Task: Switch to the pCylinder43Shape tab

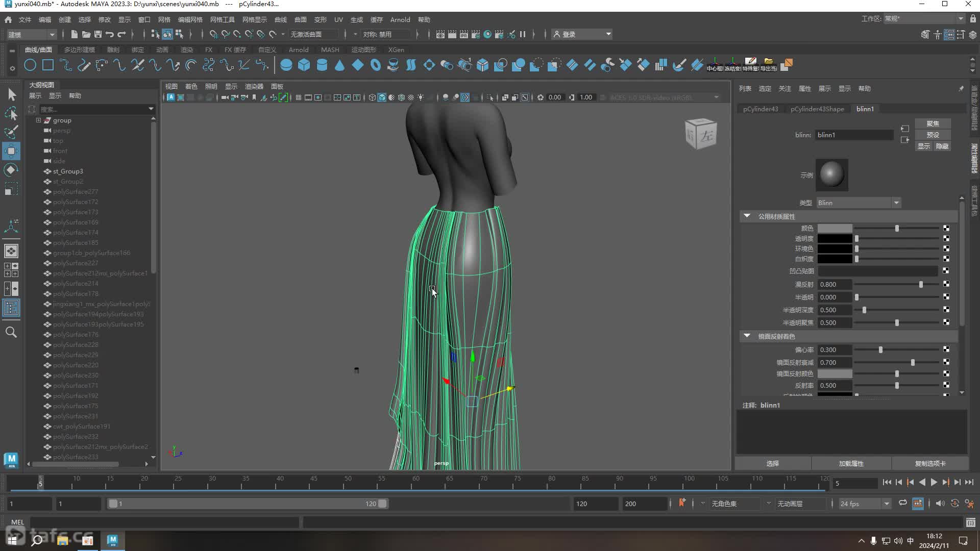Action: pyautogui.click(x=817, y=109)
